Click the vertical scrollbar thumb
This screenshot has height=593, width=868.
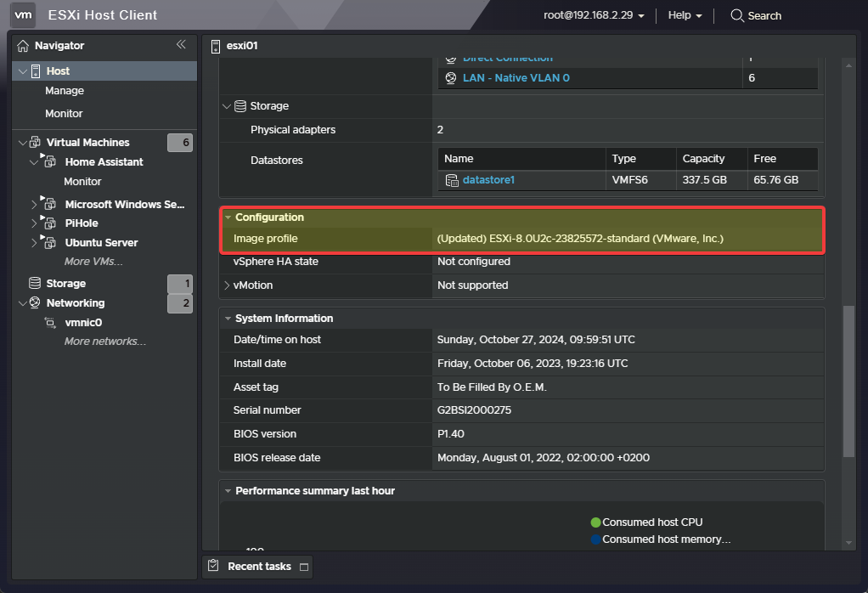point(848,381)
